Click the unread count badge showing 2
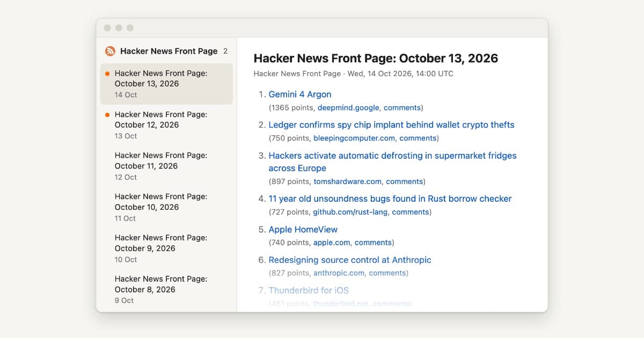 225,51
